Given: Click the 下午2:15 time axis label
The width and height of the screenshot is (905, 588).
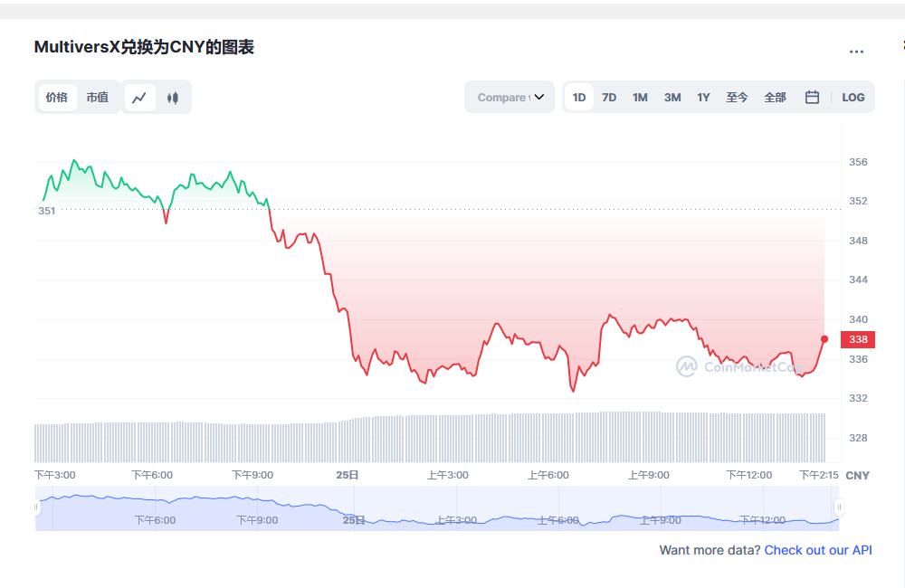Looking at the screenshot, I should pyautogui.click(x=818, y=475).
